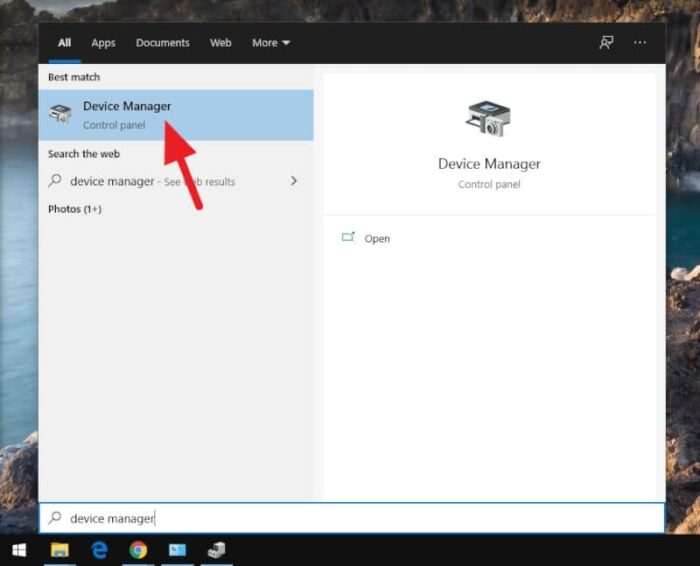The image size is (700, 566).
Task: Open the Photos (1+) category
Action: point(75,209)
